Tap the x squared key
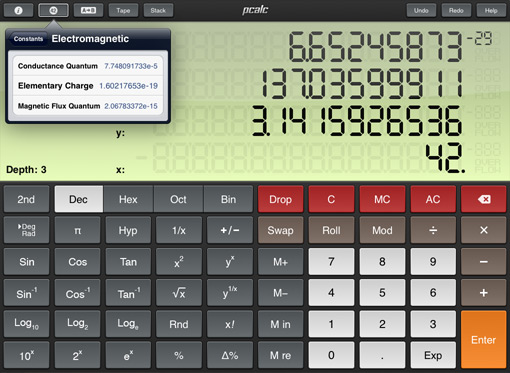This screenshot has width=510, height=373. click(179, 262)
